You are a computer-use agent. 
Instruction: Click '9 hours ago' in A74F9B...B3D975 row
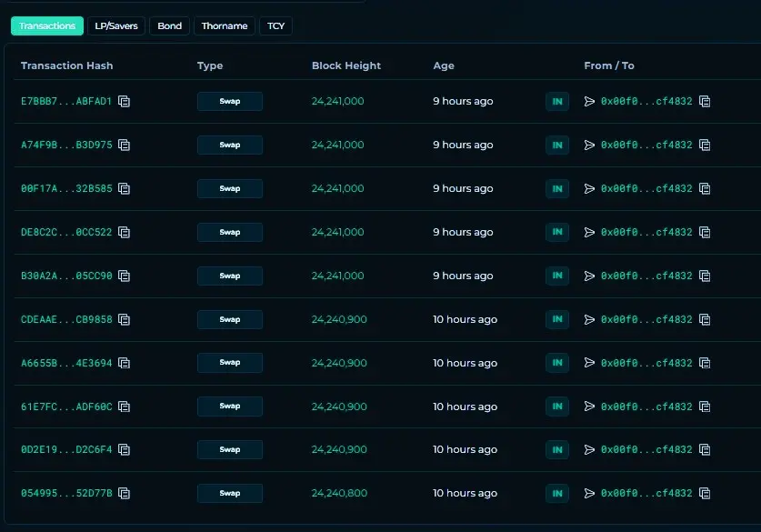(x=463, y=145)
